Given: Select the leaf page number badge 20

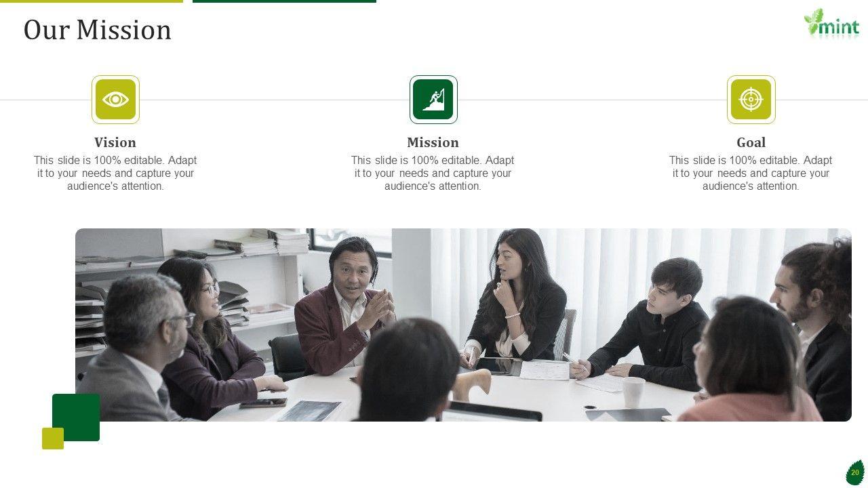Looking at the screenshot, I should [855, 472].
